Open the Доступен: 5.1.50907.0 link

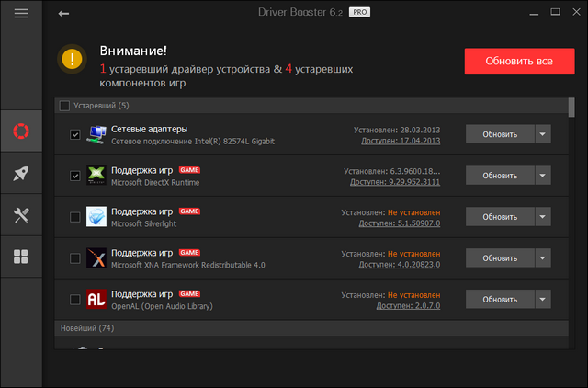point(400,223)
